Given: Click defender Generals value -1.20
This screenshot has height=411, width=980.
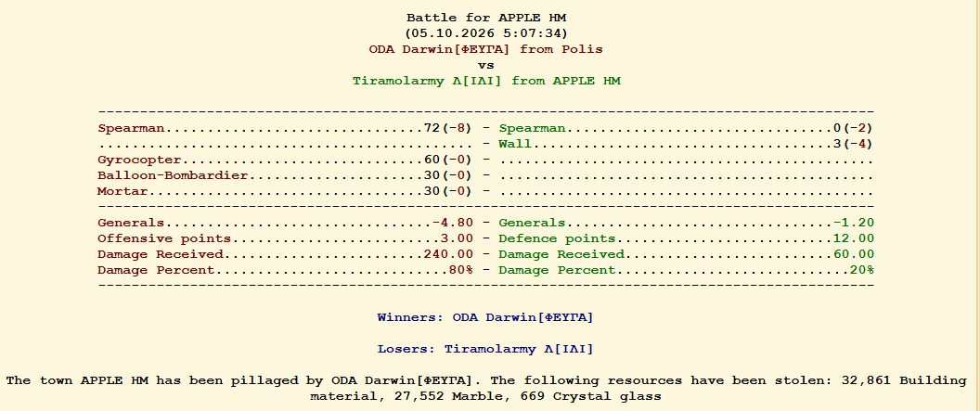Looking at the screenshot, I should [x=853, y=223].
